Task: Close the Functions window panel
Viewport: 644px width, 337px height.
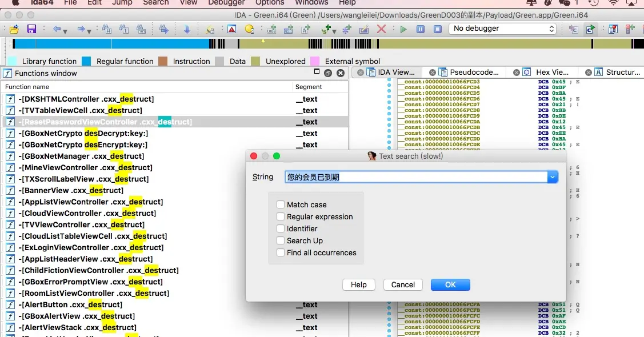Action: pos(341,73)
